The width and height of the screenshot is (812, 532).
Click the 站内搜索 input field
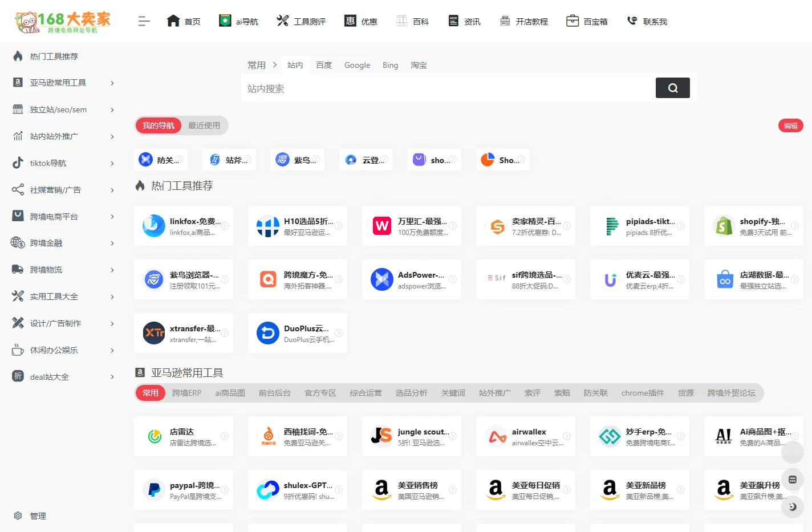(448, 88)
